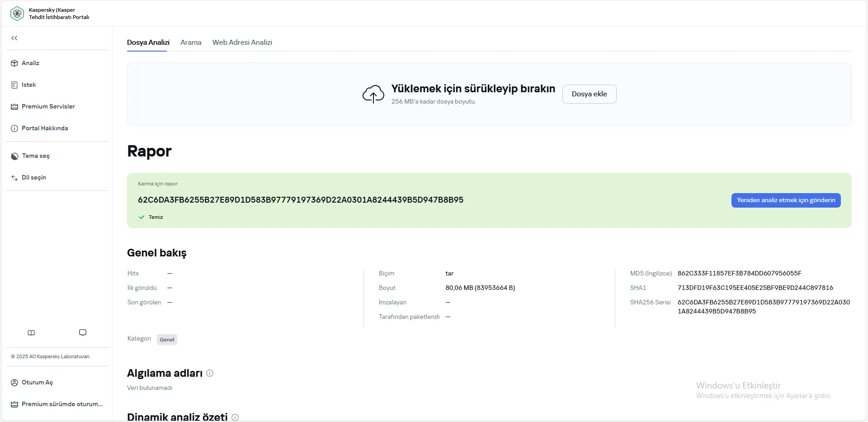This screenshot has height=422, width=868.
Task: Click the Analiz cube icon
Action: (x=14, y=63)
